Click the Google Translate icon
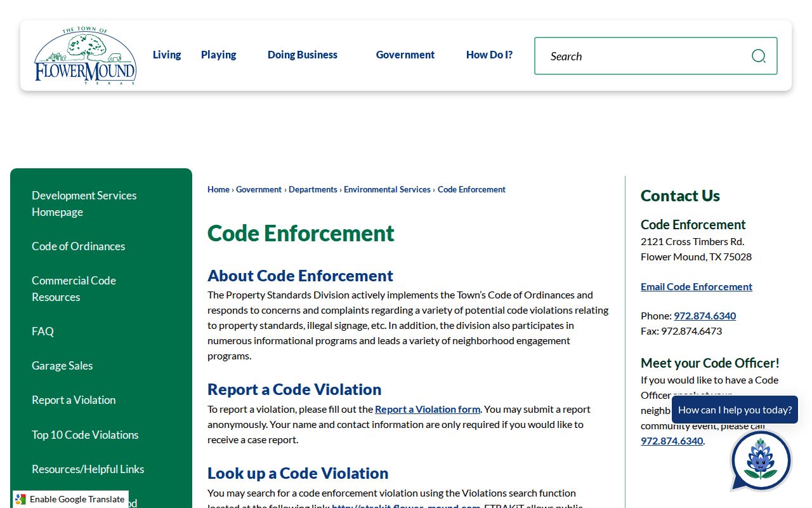Image resolution: width=812 pixels, height=508 pixels. coord(20,499)
